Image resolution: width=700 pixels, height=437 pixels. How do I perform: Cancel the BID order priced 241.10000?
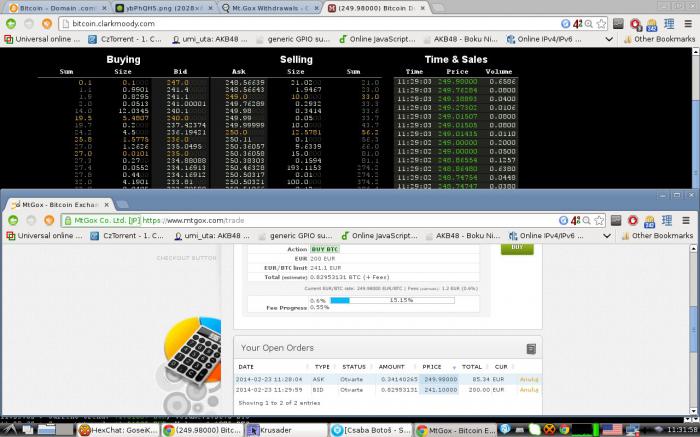(529, 390)
